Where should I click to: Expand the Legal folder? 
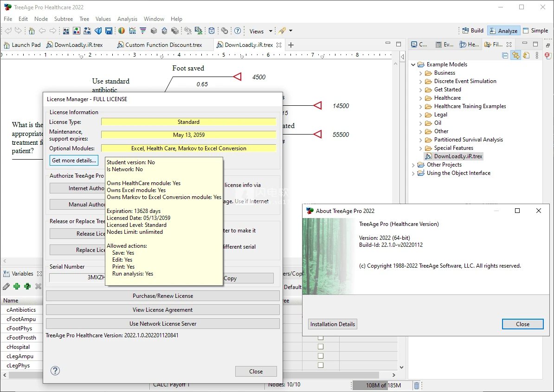click(x=420, y=115)
